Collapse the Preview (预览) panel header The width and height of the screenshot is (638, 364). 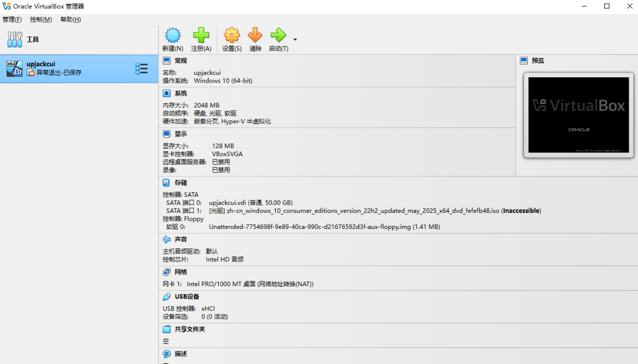click(538, 61)
